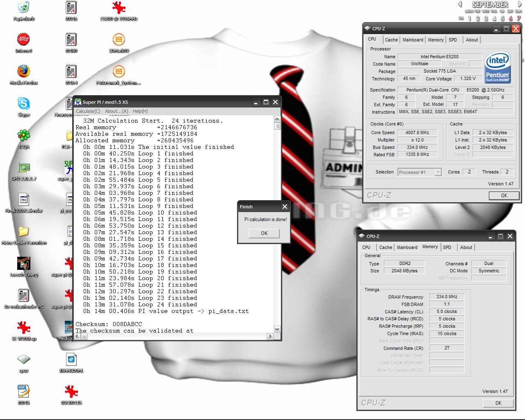This screenshot has height=420, width=525.
Task: Click Super PI vertical scrollbar down arrow
Action: click(x=277, y=329)
